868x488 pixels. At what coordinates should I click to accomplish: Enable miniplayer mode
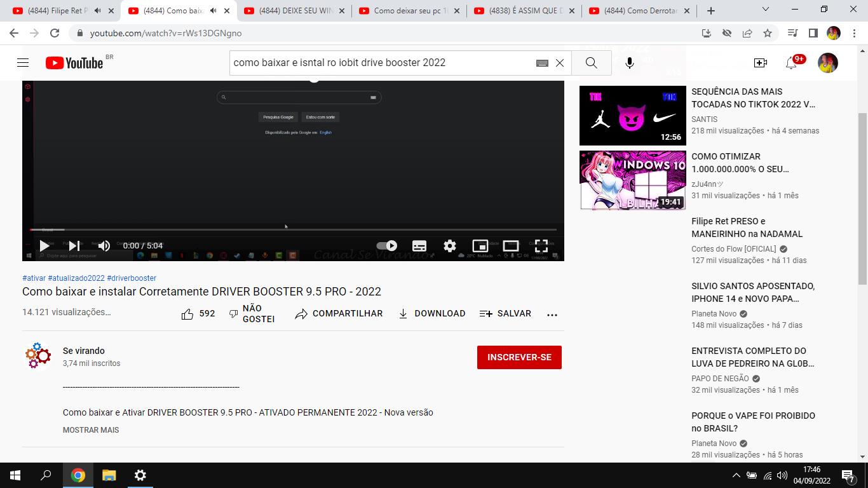[480, 246]
